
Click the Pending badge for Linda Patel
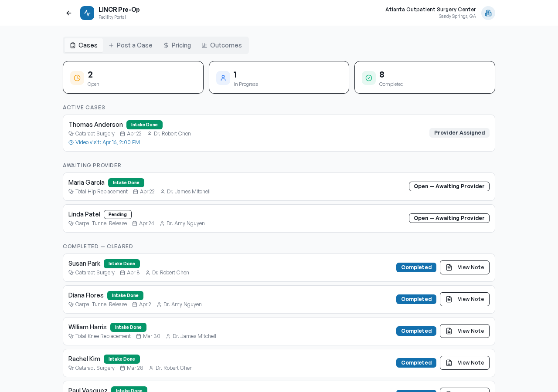(118, 214)
